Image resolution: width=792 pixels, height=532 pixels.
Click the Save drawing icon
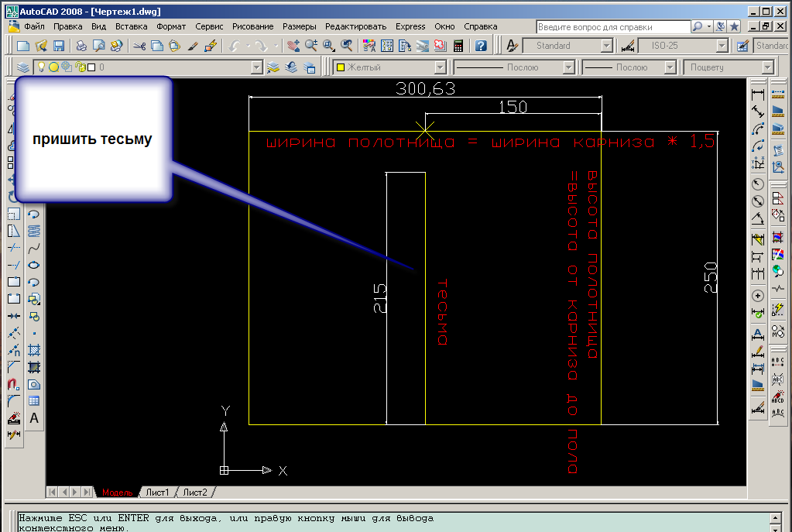58,46
